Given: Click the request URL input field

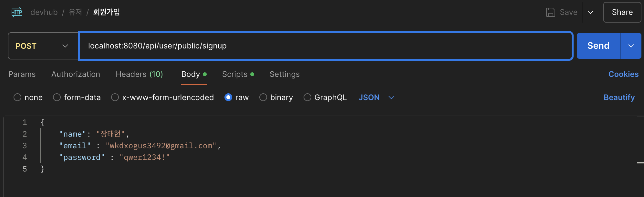Looking at the screenshot, I should pyautogui.click(x=326, y=46).
